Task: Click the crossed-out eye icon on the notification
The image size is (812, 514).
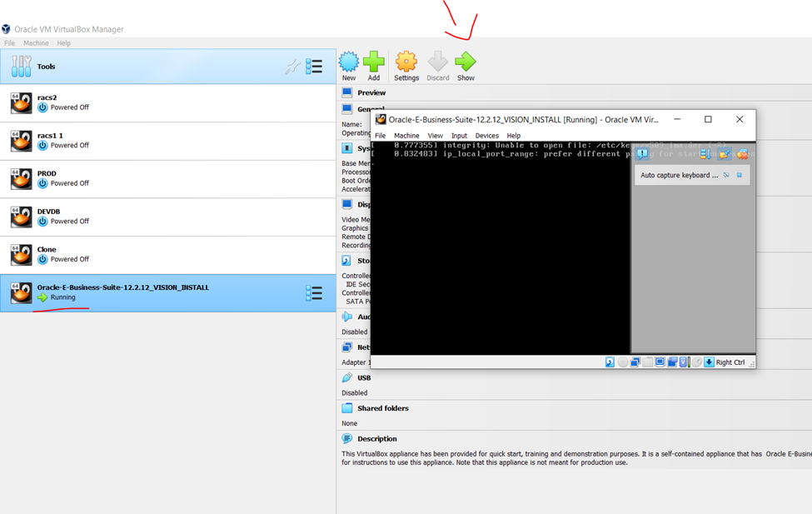Action: point(726,175)
